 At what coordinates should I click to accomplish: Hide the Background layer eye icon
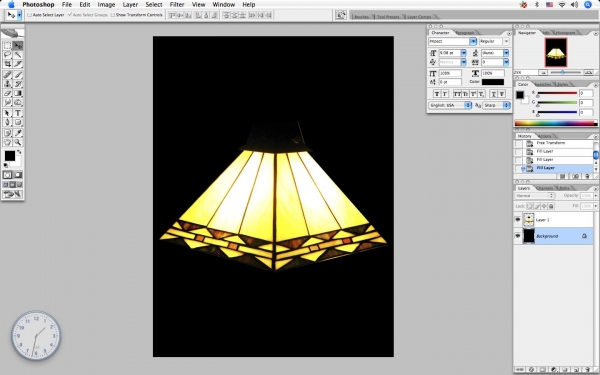click(518, 236)
